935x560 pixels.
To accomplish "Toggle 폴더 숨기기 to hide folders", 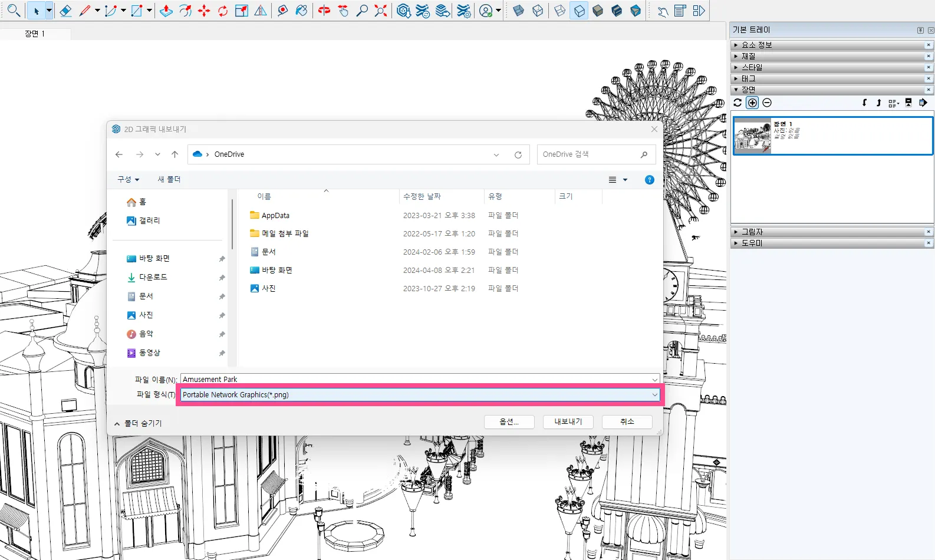I will tap(138, 423).
